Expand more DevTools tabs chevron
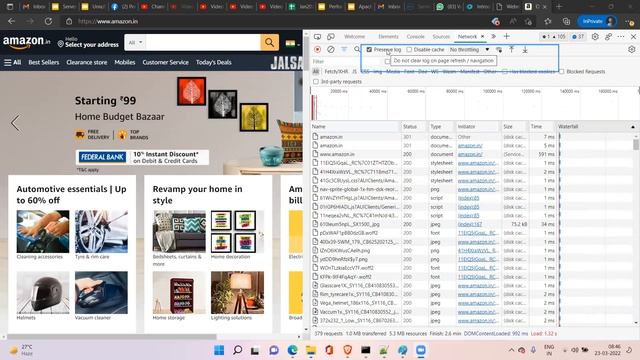Viewport: 640px width, 360px height. tap(493, 36)
